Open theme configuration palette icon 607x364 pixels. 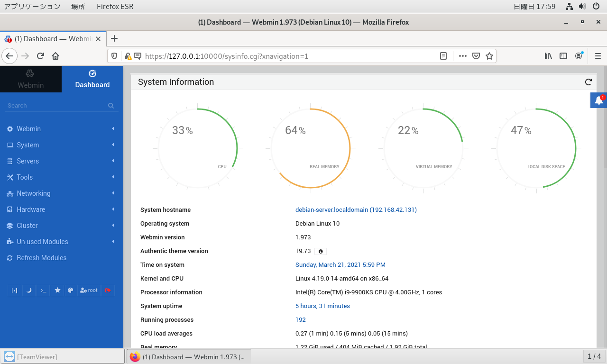pyautogui.click(x=71, y=290)
